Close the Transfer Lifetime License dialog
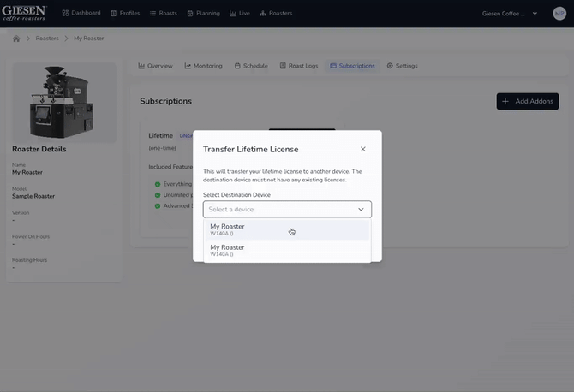 coord(362,149)
